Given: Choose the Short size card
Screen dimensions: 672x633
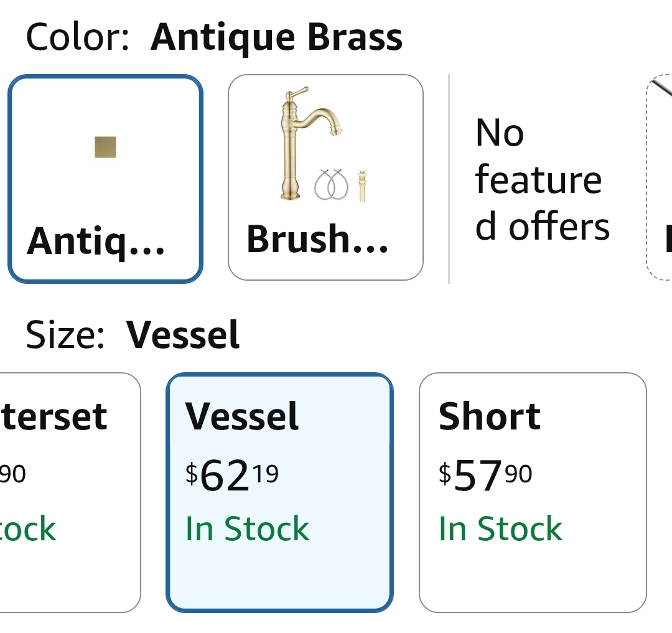Looking at the screenshot, I should click(533, 492).
